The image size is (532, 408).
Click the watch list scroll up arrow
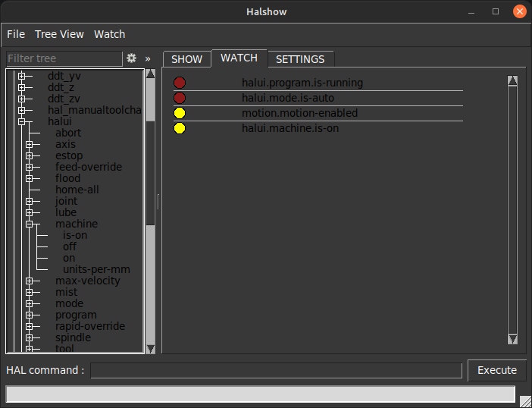[x=512, y=81]
